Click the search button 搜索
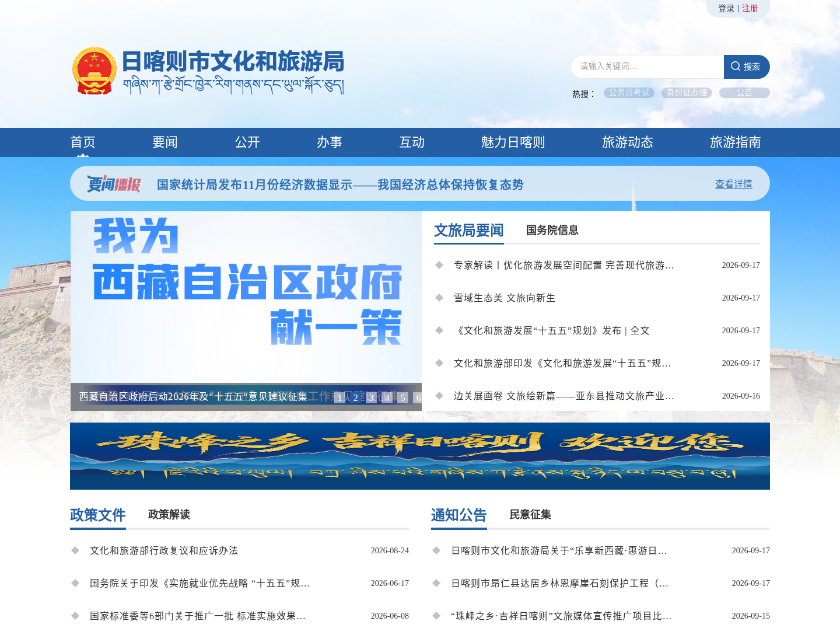The width and height of the screenshot is (840, 642). pyautogui.click(x=747, y=67)
